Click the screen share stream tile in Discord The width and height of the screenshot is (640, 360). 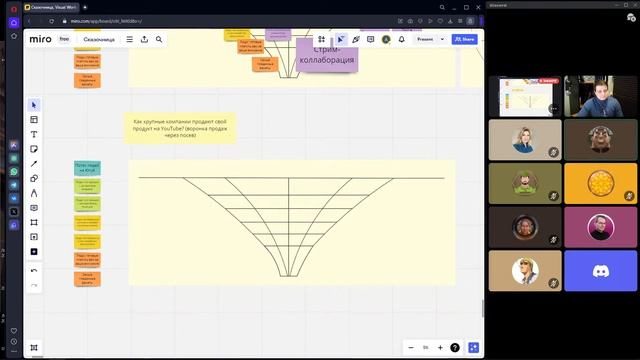(x=525, y=97)
